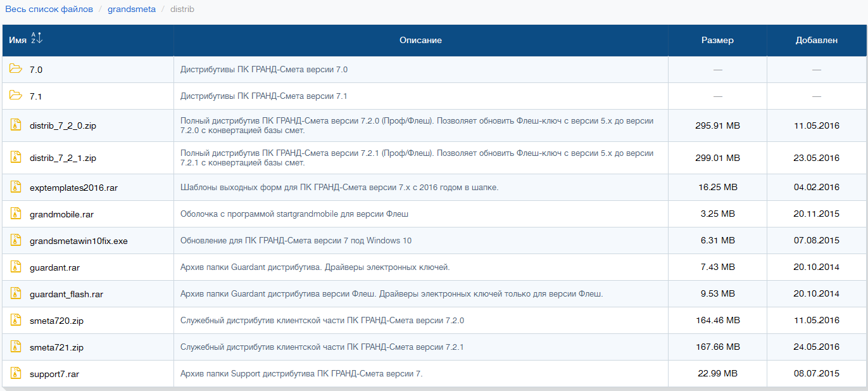
Task: Click the file icon beside exptemplates2016.rar
Action: click(x=16, y=187)
